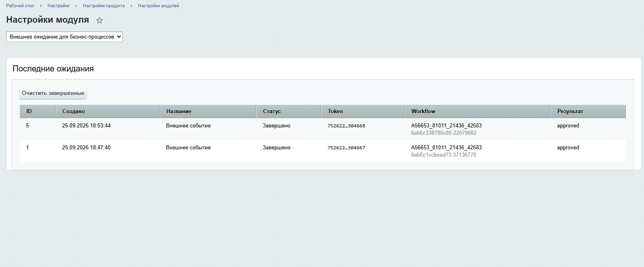This screenshot has width=644, height=267.
Task: Click approved result in the 18:47:40 row
Action: pyautogui.click(x=568, y=148)
